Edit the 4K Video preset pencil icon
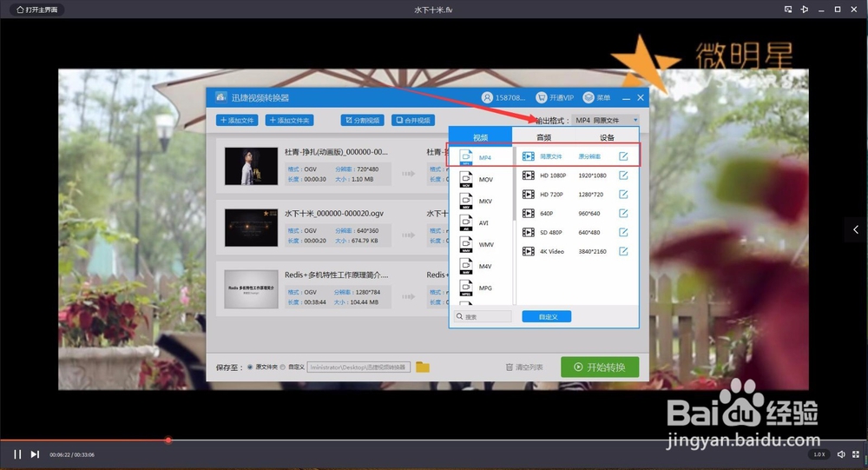868x470 pixels. (x=623, y=251)
